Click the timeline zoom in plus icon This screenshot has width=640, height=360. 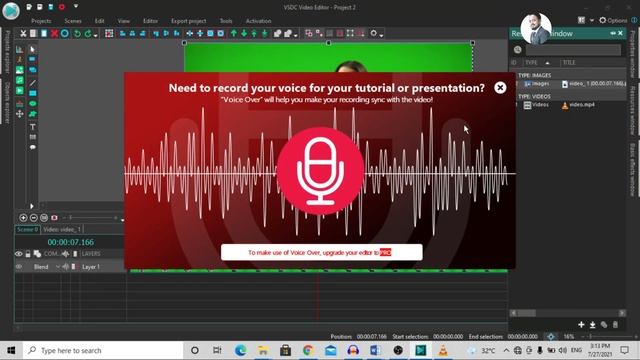23,218
